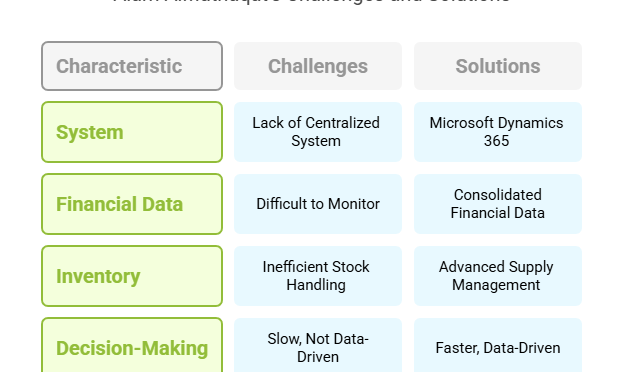Click the Advanced Supply Management cell
Screen dimensions: 624x372
click(498, 276)
